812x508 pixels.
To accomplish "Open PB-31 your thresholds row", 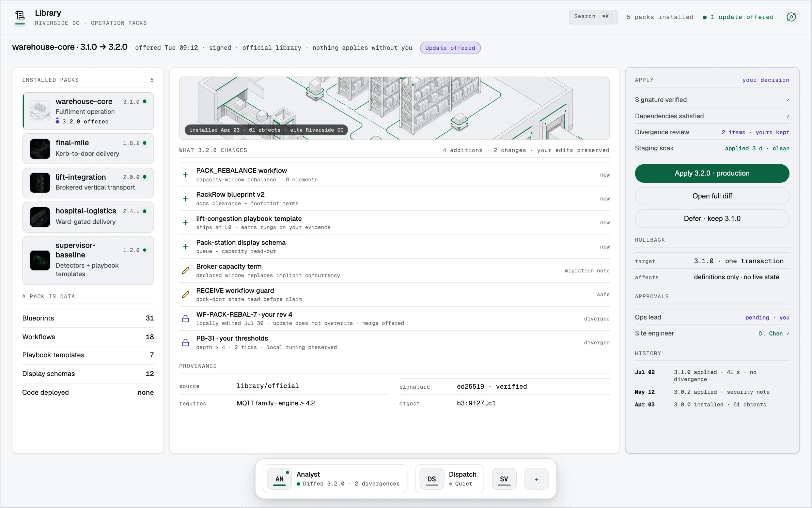I will click(394, 343).
